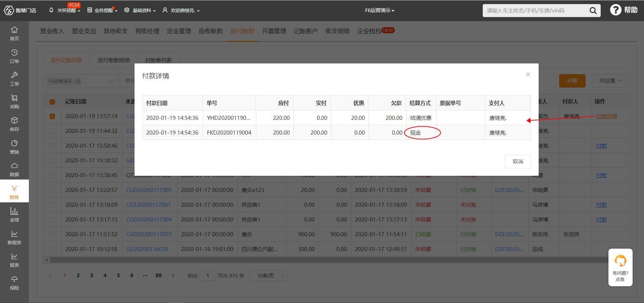The width and height of the screenshot is (644, 303).
Task: Click the customer service 有问题 icon
Action: 620,267
